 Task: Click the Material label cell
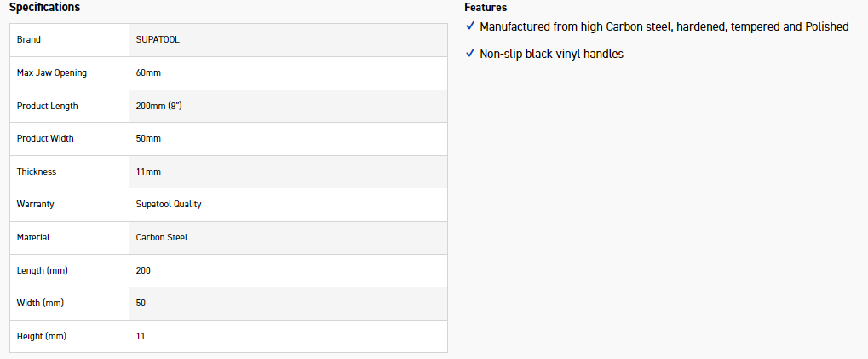point(69,237)
